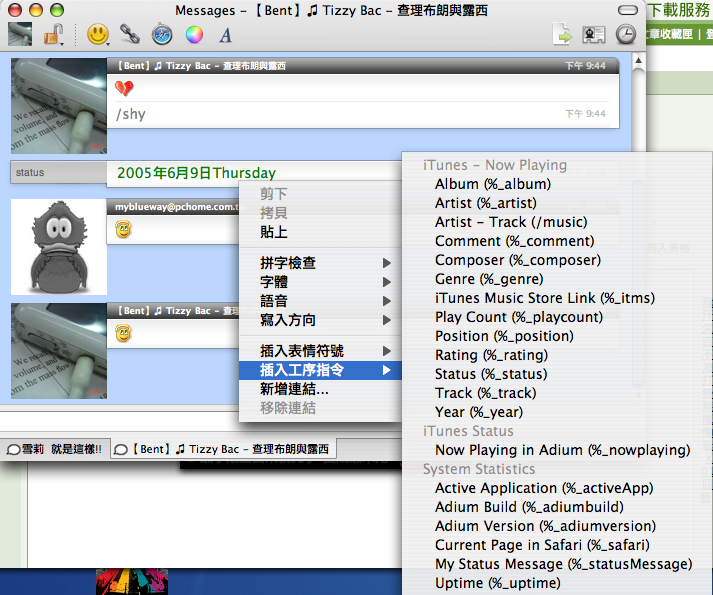This screenshot has height=595, width=713.
Task: Select iTunes Music Store Link (%_itms)
Action: point(557,298)
